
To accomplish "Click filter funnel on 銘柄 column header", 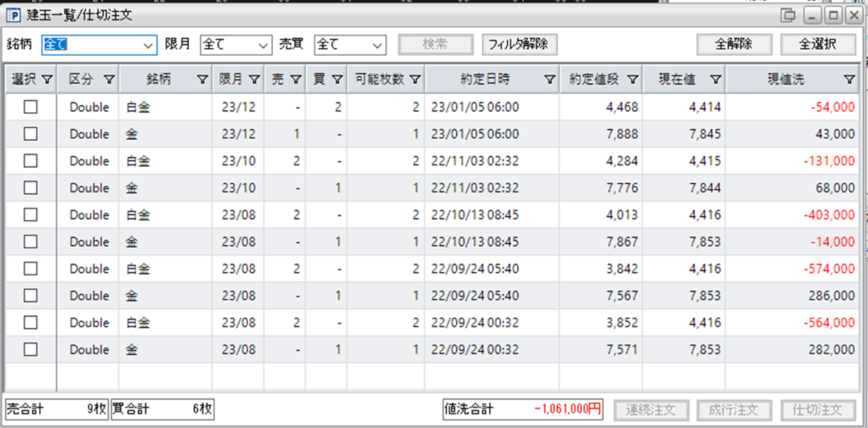I will pos(203,81).
